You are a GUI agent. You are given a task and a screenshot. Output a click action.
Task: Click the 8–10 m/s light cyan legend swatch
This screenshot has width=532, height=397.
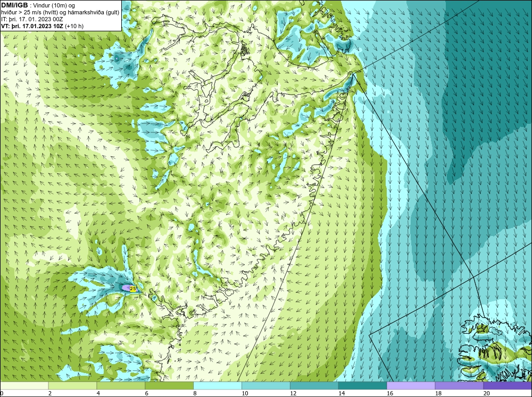[x=218, y=385]
